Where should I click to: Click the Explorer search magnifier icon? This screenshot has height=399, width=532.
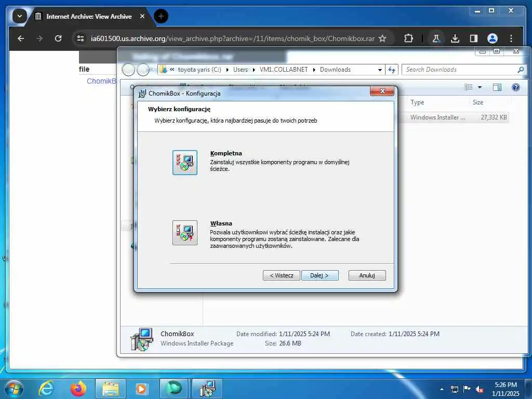point(521,70)
